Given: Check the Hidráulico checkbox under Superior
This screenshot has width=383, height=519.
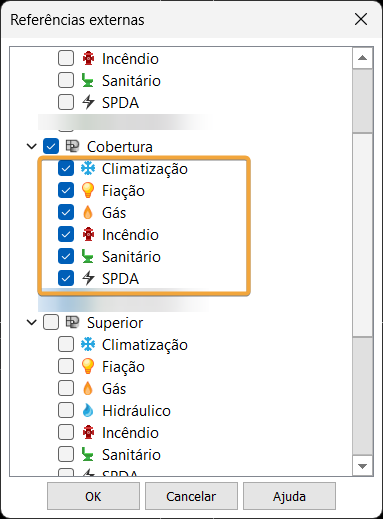Looking at the screenshot, I should click(66, 411).
